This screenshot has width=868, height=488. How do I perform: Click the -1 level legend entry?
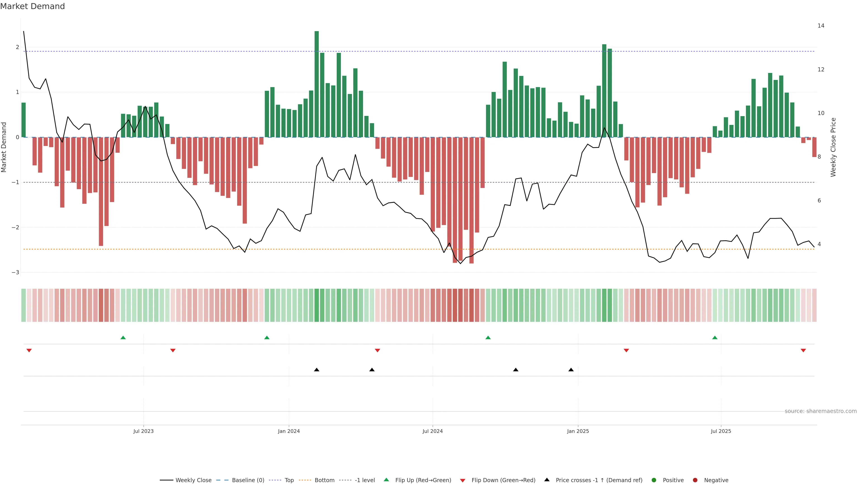(x=365, y=480)
